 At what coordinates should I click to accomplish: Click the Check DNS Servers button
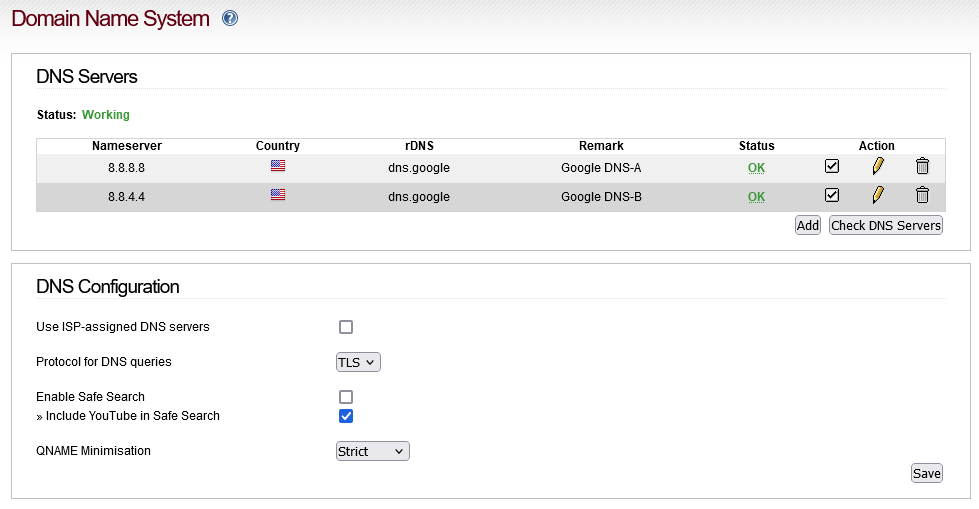click(885, 225)
